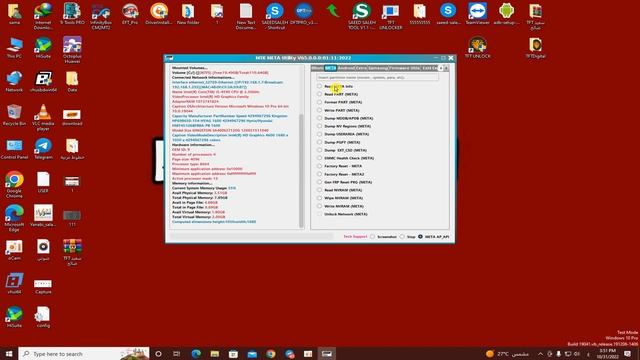Open the Firmware Utils tab
Image resolution: width=640 pixels, height=360 pixels.
404,68
